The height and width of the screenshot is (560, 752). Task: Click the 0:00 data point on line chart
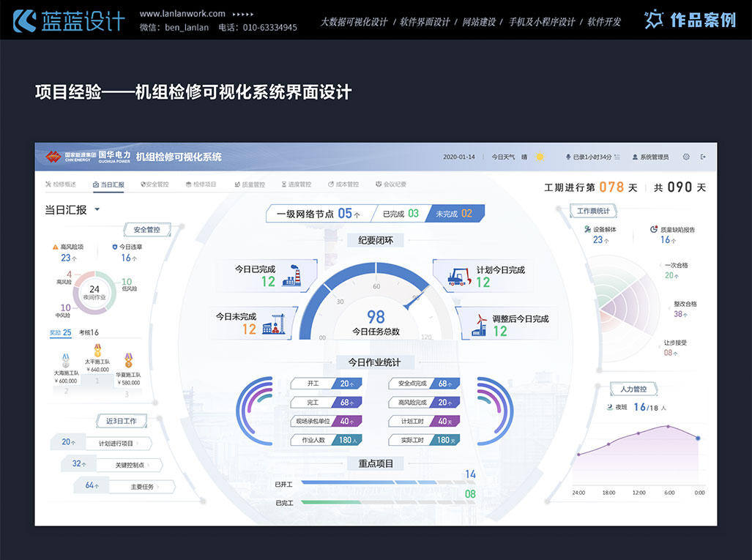[698, 438]
